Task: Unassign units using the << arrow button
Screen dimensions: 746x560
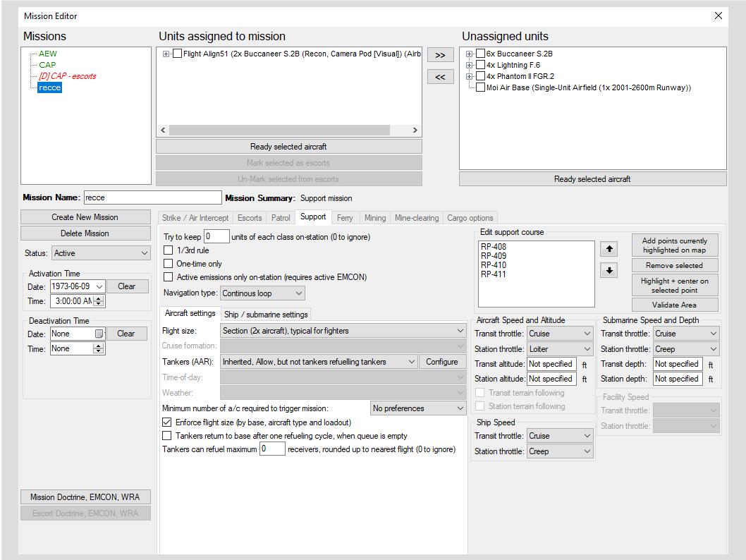Action: click(440, 77)
